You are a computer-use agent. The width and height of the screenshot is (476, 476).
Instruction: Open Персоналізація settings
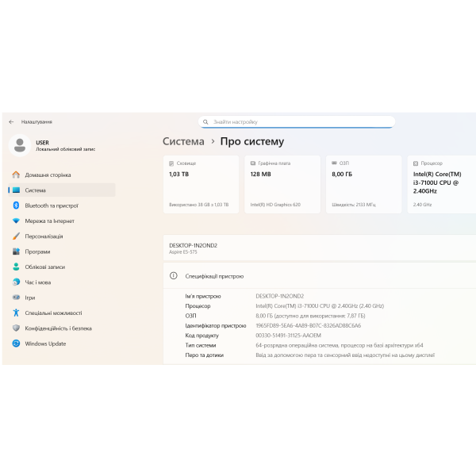(x=62, y=236)
